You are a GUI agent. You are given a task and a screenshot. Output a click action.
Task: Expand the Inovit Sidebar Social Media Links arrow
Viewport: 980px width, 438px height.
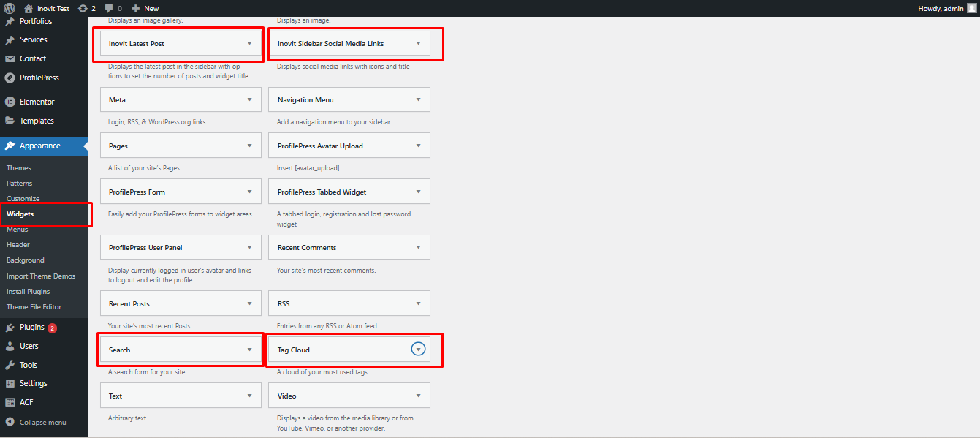point(418,43)
